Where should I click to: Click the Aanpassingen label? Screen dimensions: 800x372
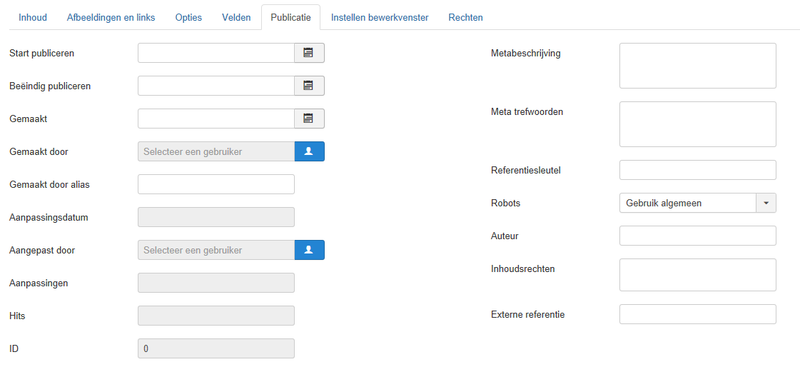[39, 283]
